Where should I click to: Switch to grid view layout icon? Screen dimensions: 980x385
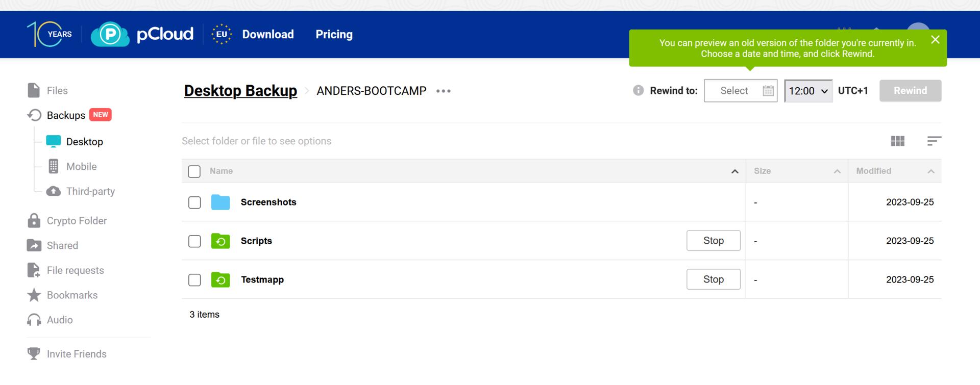pos(897,141)
